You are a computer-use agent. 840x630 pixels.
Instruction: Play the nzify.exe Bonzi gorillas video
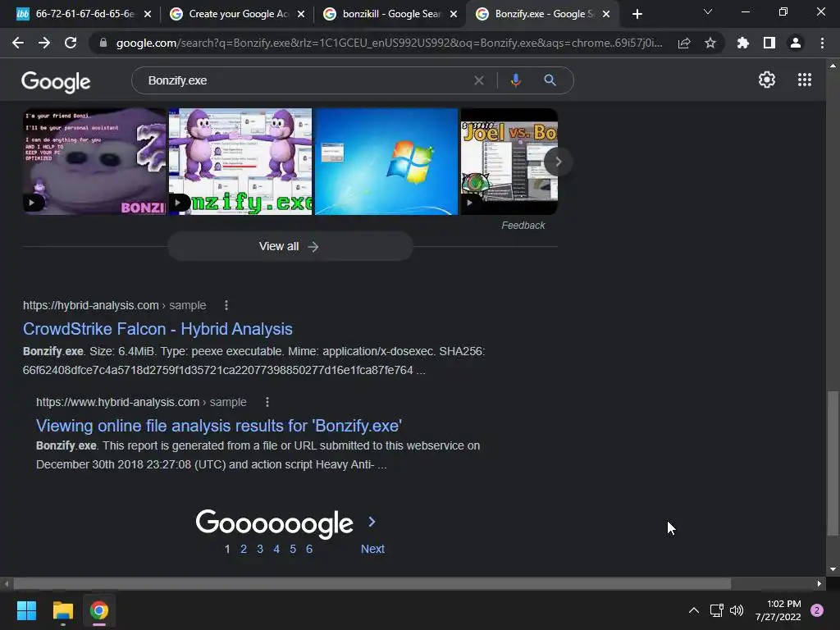[240, 162]
